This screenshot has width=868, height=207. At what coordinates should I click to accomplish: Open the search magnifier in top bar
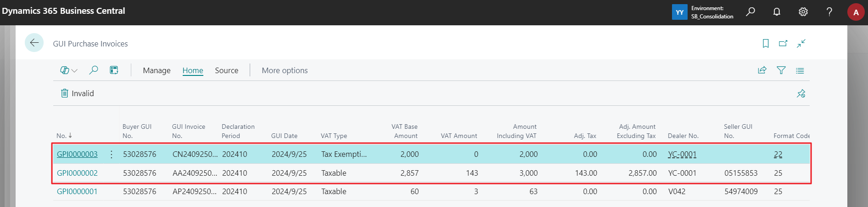coord(750,12)
